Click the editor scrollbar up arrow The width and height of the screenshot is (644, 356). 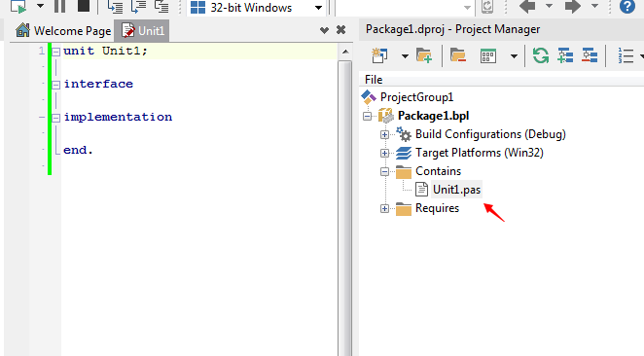pos(345,52)
